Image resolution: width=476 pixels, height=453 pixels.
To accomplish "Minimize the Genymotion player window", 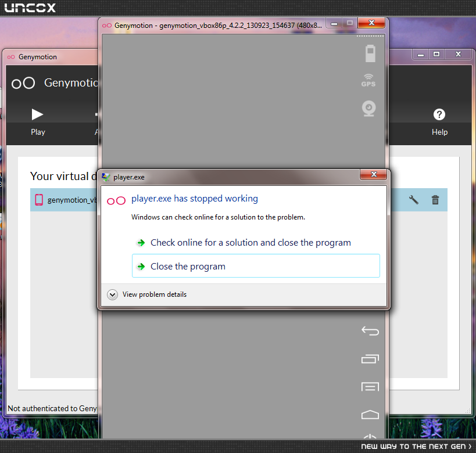I will pos(334,23).
